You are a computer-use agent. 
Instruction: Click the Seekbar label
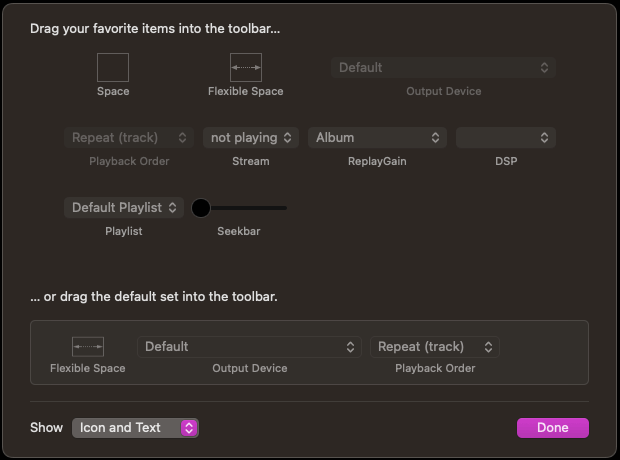[240, 231]
